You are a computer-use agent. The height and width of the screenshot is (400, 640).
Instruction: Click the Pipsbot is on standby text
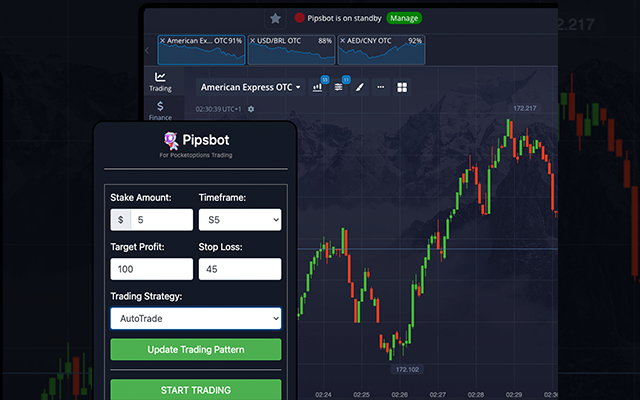click(x=344, y=18)
